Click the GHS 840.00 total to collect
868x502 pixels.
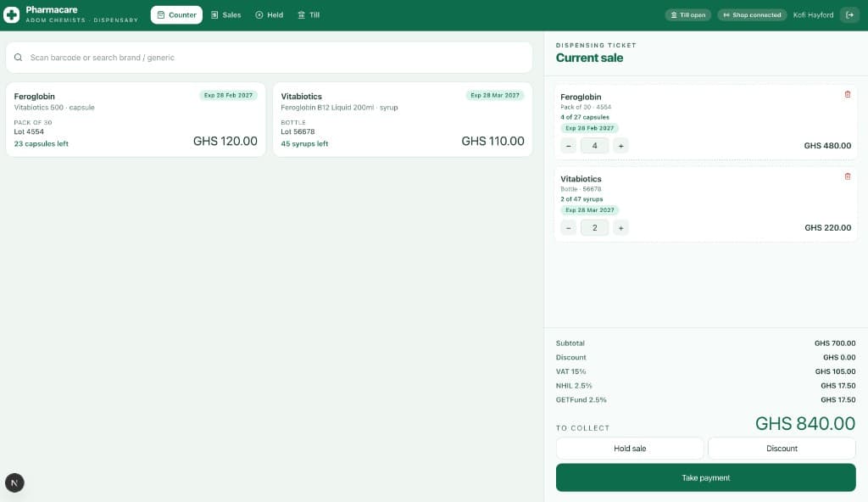pos(805,424)
